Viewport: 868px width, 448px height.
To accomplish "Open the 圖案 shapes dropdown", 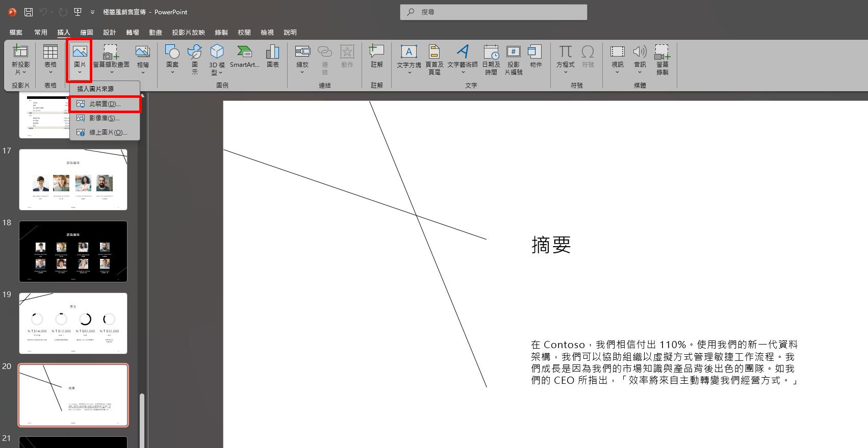I will pyautogui.click(x=172, y=72).
